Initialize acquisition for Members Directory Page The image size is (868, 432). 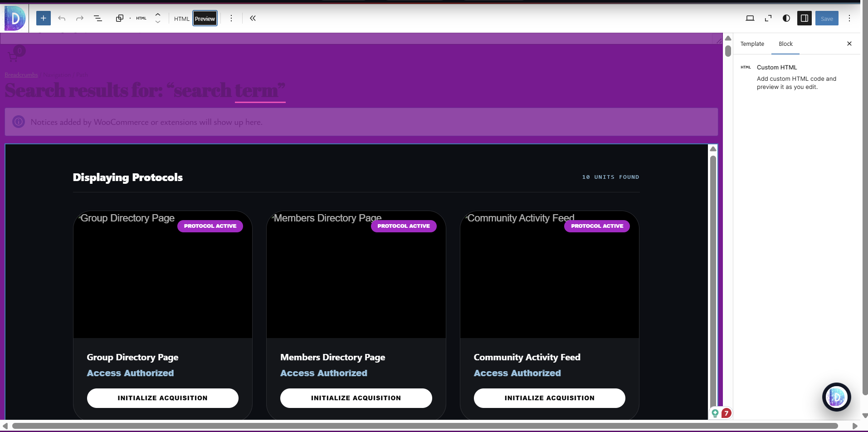click(x=356, y=398)
